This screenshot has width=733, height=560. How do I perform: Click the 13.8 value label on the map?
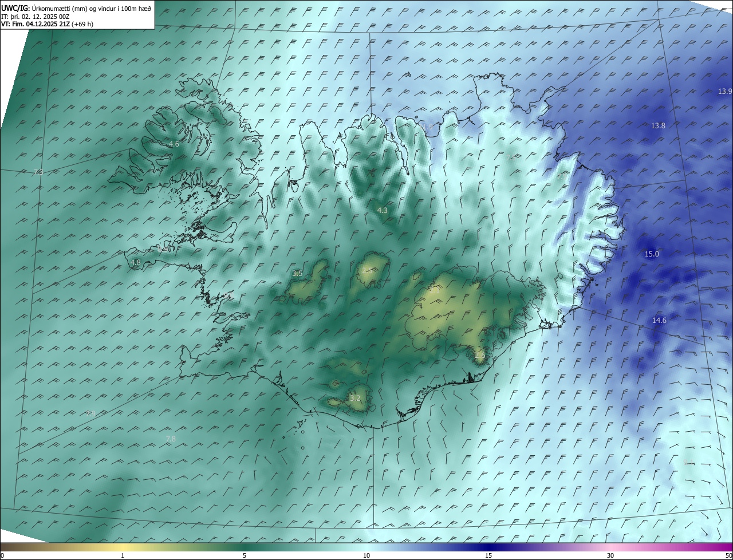click(x=658, y=126)
